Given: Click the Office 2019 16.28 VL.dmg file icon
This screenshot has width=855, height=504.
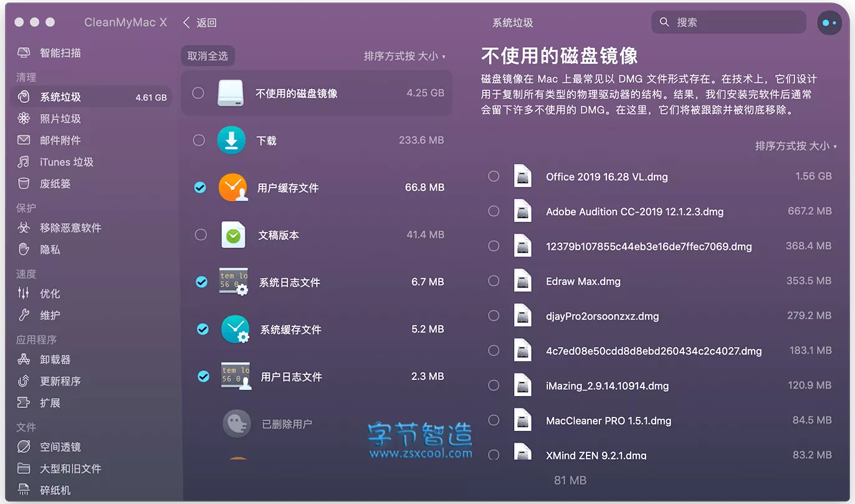Looking at the screenshot, I should 523,176.
